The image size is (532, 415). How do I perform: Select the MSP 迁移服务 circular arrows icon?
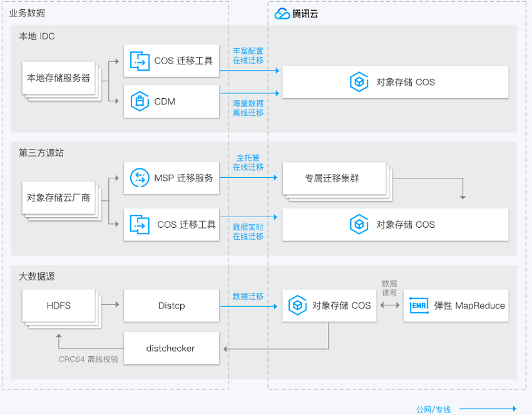click(x=140, y=178)
